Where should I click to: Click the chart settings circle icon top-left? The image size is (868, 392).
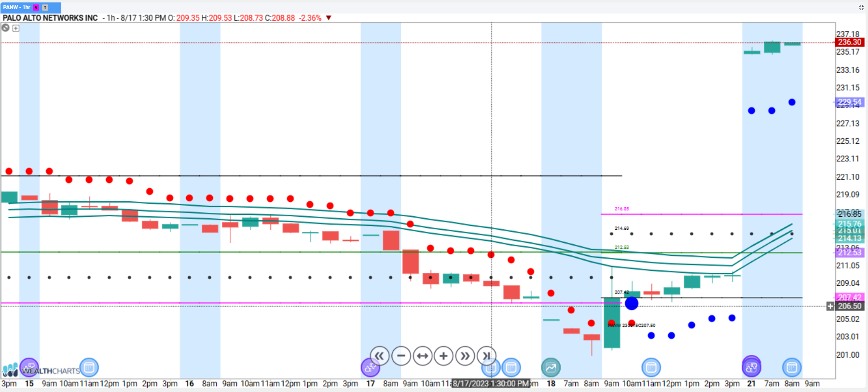click(5, 28)
